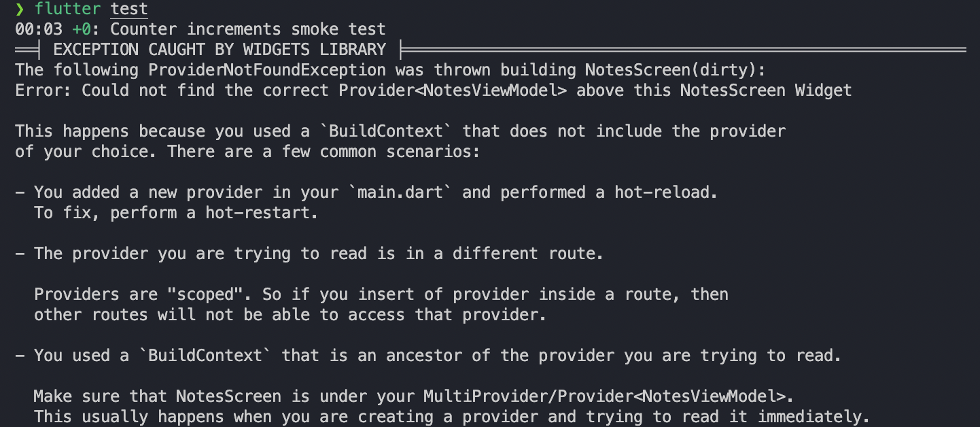This screenshot has width=980, height=427.
Task: Click "Counter increments smoke test" test name
Action: [x=248, y=29]
